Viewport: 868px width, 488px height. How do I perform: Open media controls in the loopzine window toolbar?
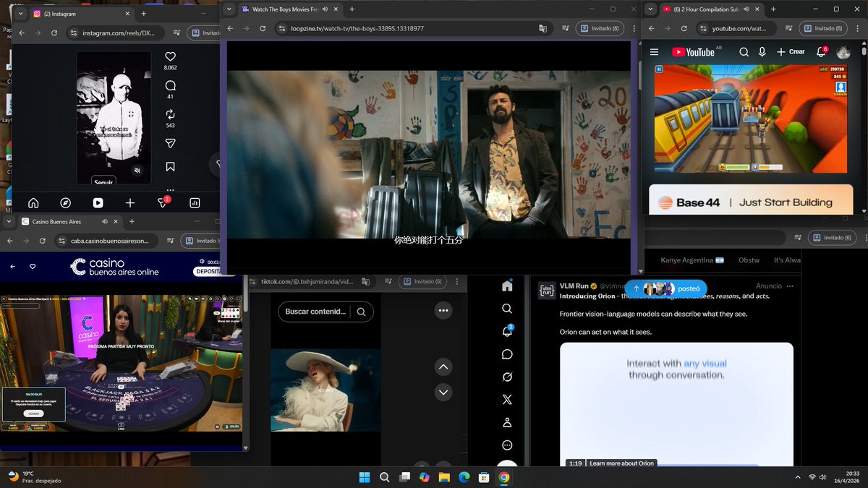pos(564,28)
